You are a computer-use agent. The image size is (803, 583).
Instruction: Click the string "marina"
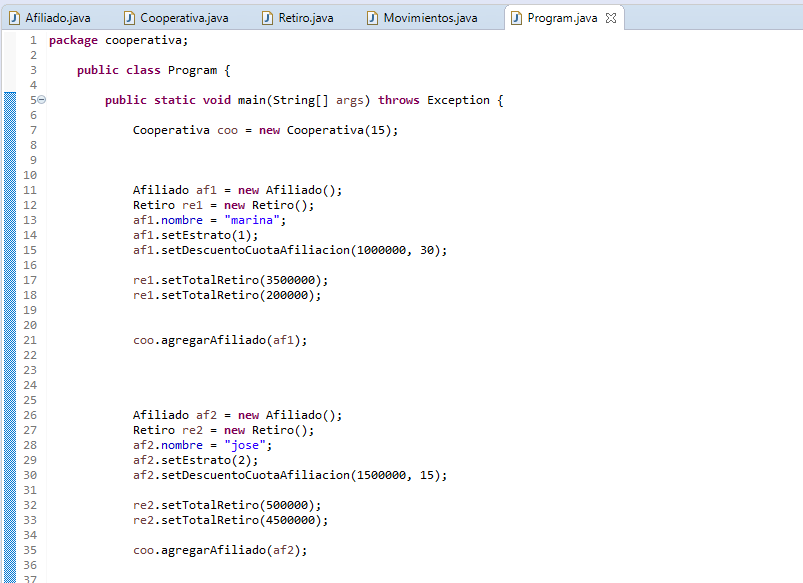point(251,220)
